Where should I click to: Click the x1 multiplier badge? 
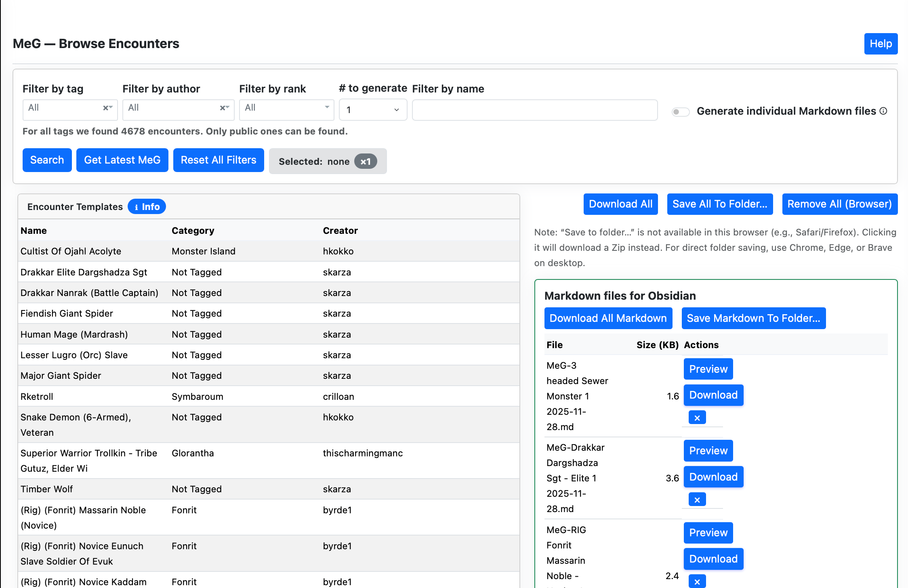(365, 162)
